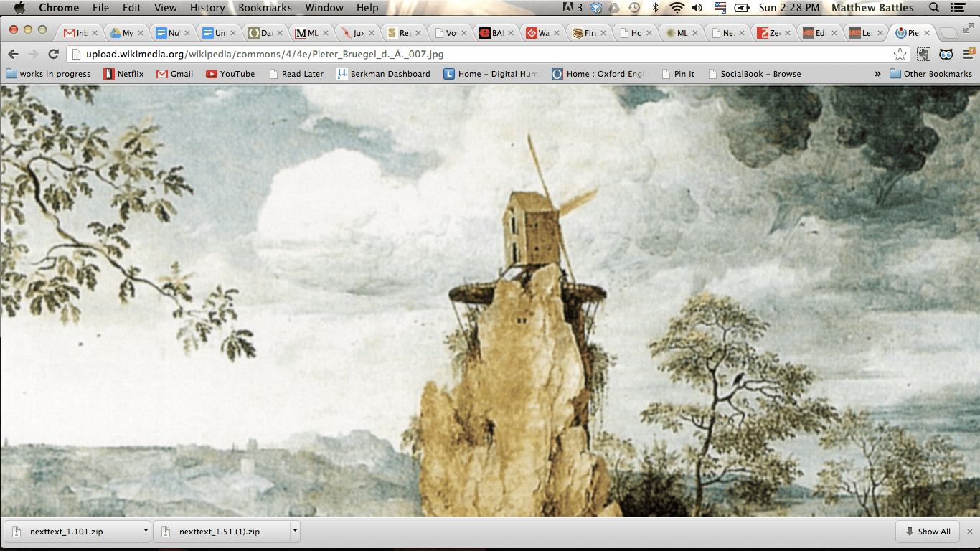Expand options for nexttext_1.51 (1).zip download

[x=295, y=532]
